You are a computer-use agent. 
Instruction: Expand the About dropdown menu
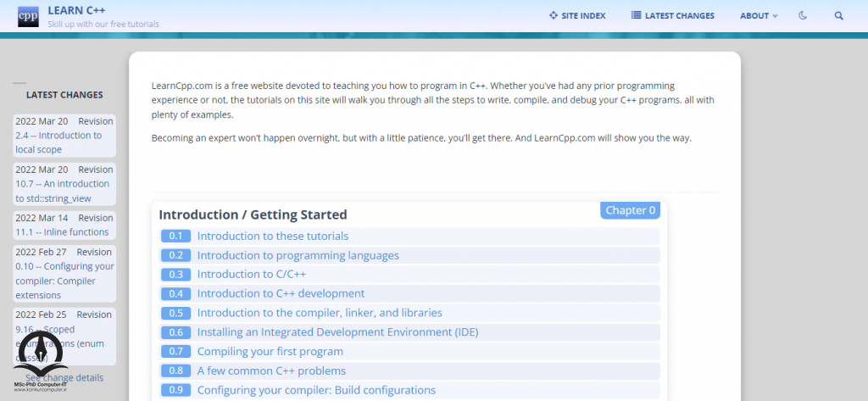759,15
